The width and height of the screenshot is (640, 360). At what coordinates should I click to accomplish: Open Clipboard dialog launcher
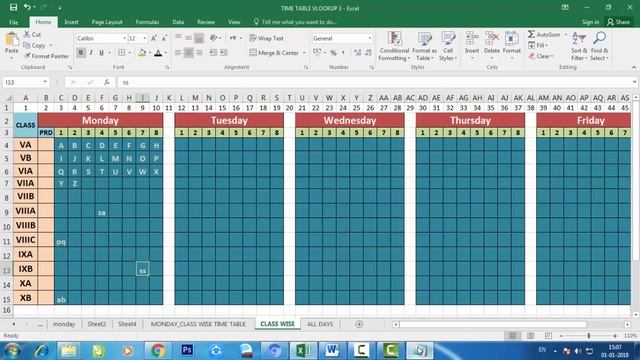[x=70, y=67]
